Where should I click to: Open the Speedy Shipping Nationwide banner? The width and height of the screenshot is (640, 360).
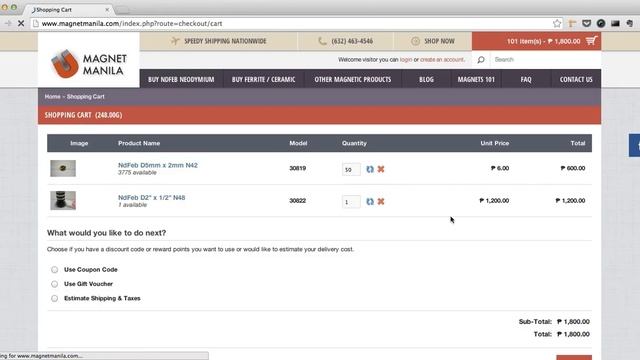click(218, 41)
